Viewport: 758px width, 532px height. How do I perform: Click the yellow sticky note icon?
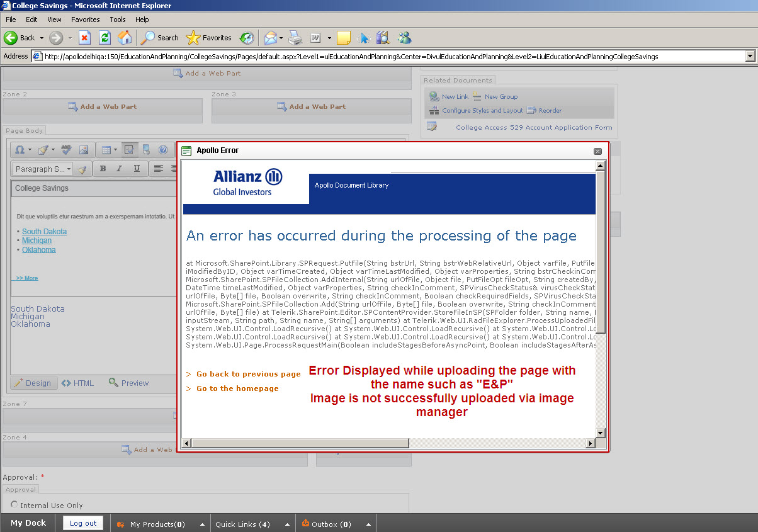point(344,38)
